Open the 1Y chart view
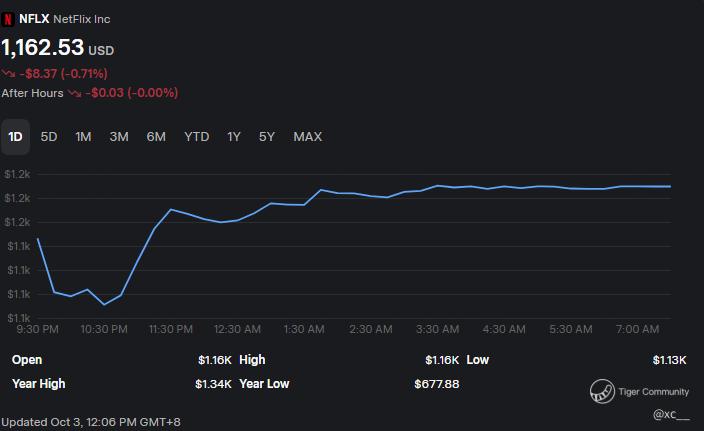Image resolution: width=704 pixels, height=431 pixels. [234, 137]
